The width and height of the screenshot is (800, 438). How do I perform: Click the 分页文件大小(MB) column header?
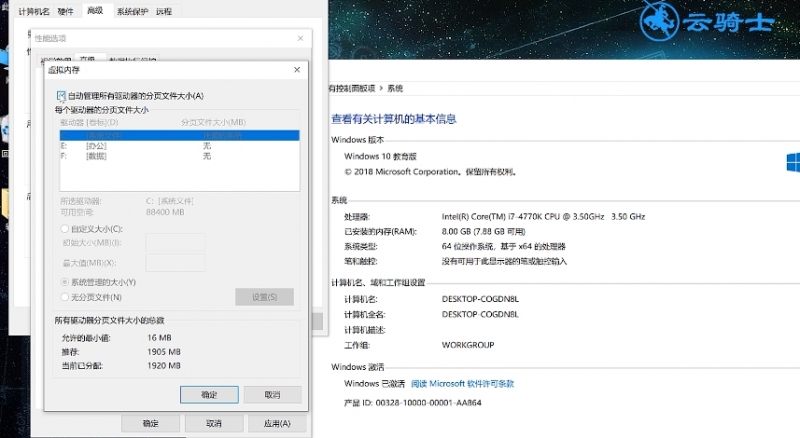(213, 122)
